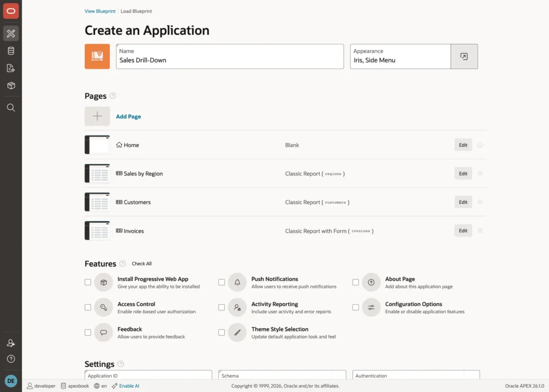Open the Administration user-wrench icon

click(11, 343)
